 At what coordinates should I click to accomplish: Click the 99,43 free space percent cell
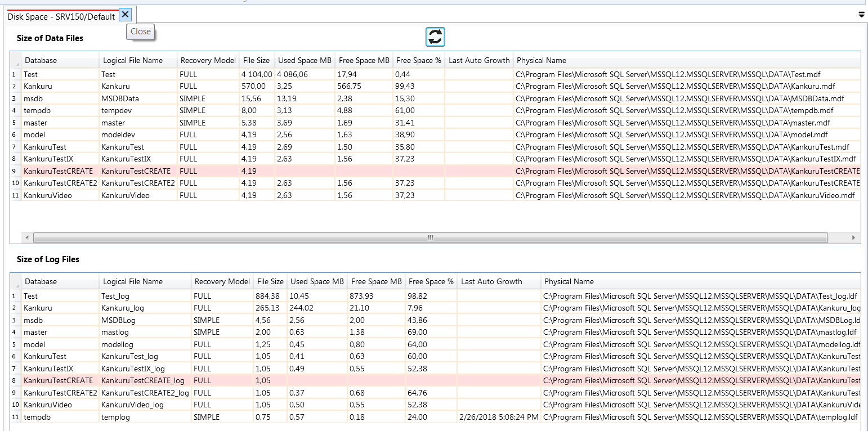click(419, 86)
